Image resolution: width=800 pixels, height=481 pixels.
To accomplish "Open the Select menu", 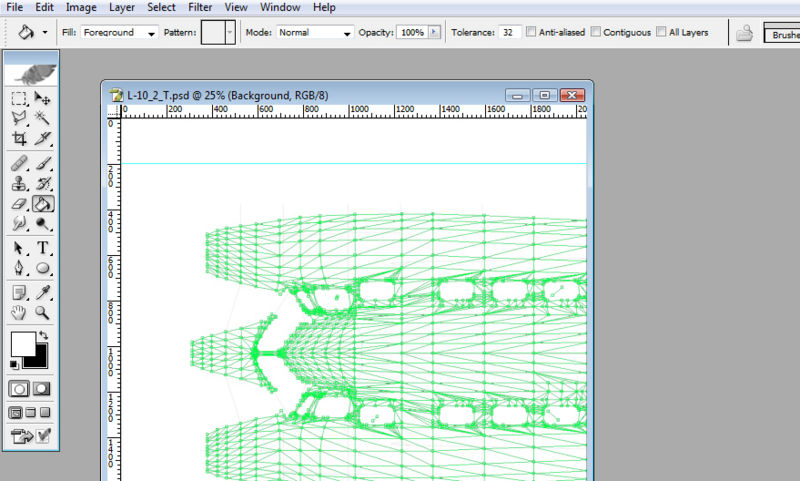I will (x=161, y=7).
